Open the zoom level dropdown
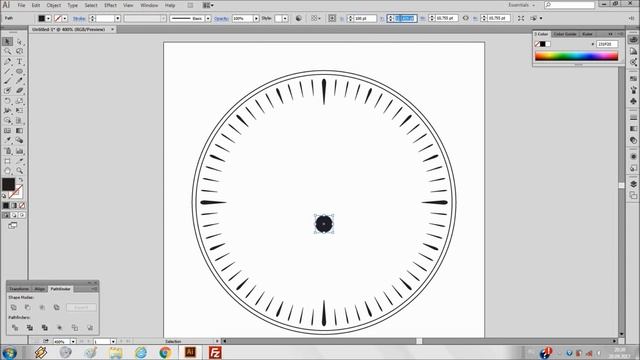Screen dimensions: 640x360 [73, 341]
